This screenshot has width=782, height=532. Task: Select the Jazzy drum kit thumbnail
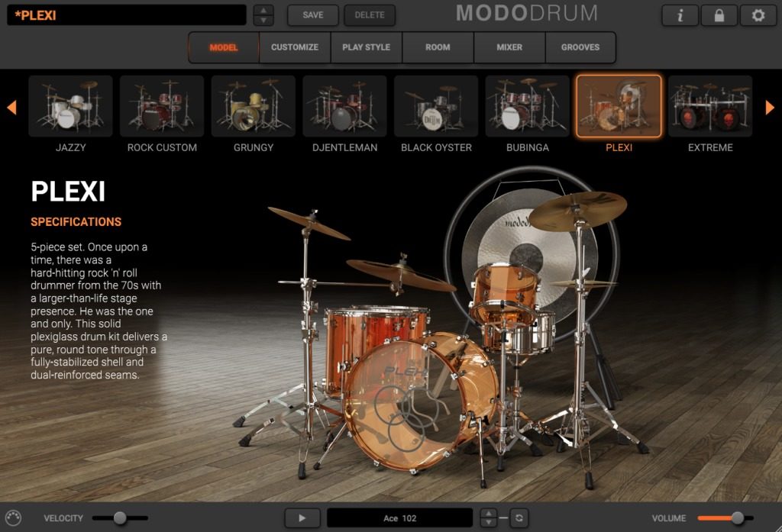click(x=70, y=105)
